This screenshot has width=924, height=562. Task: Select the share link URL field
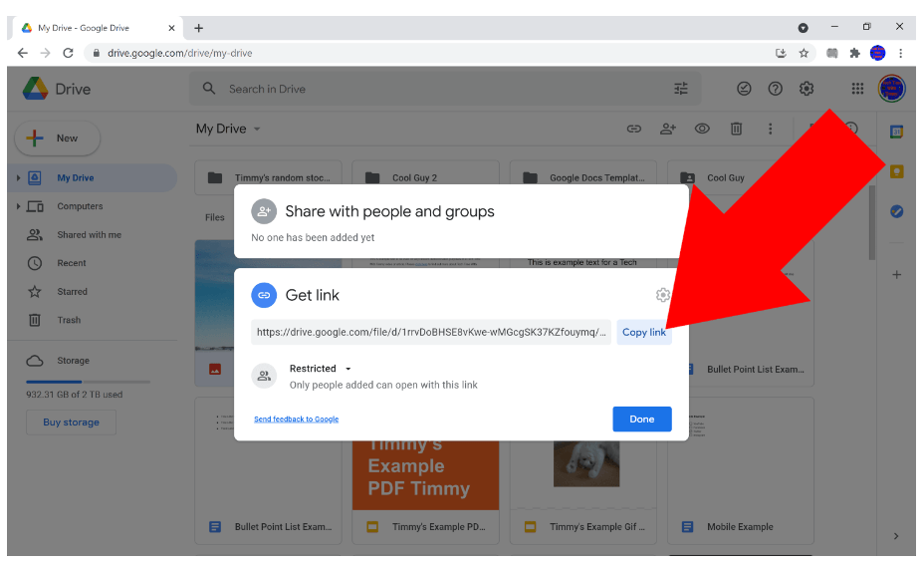click(431, 332)
